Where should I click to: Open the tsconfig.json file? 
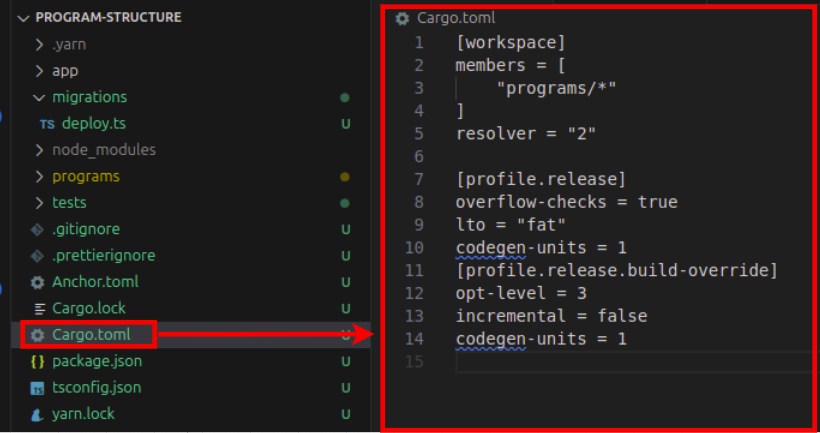pos(96,388)
